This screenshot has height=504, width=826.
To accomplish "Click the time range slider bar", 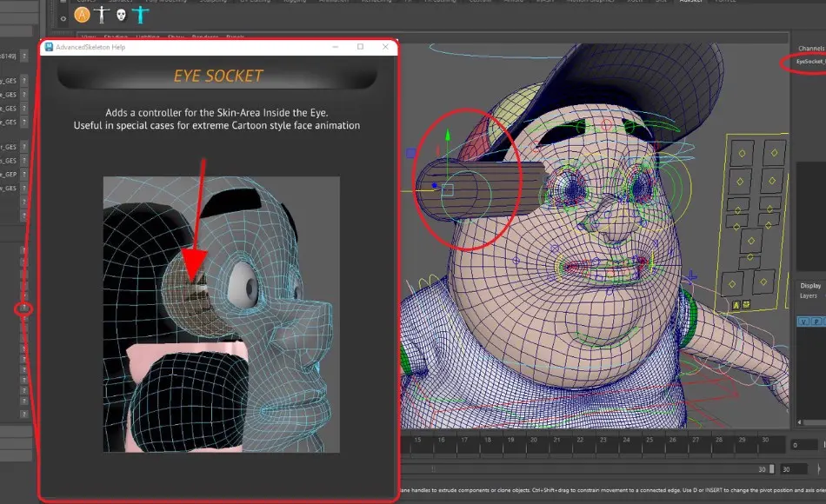I will pos(591,468).
